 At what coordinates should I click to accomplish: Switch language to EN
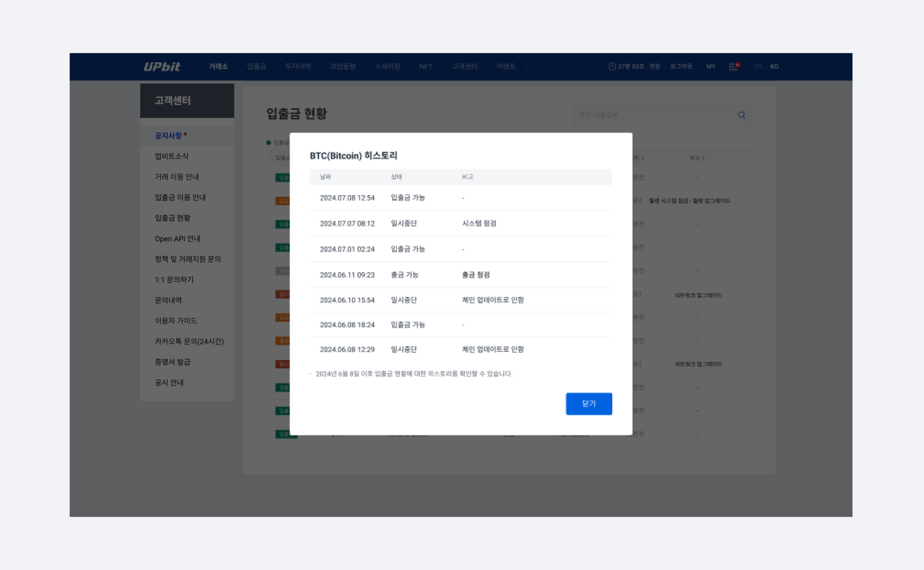(758, 66)
